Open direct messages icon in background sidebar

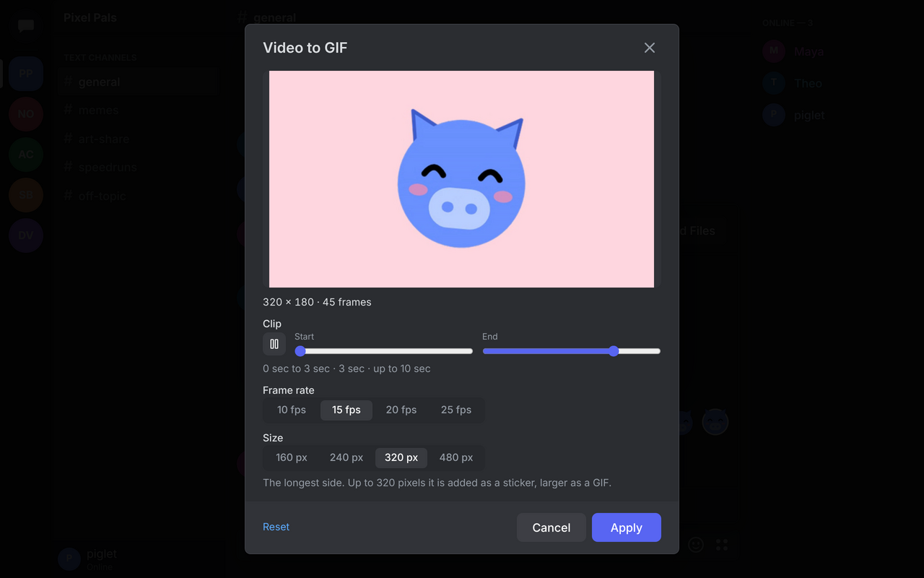click(x=26, y=26)
